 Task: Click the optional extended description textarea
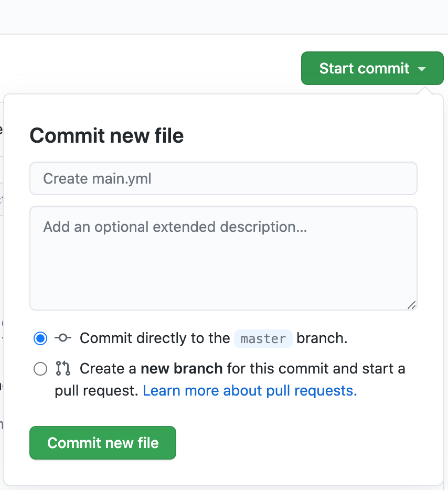tap(223, 258)
